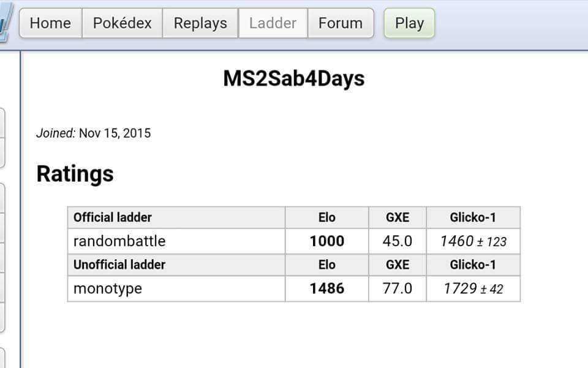Select the Official ladder header cell

click(x=113, y=217)
